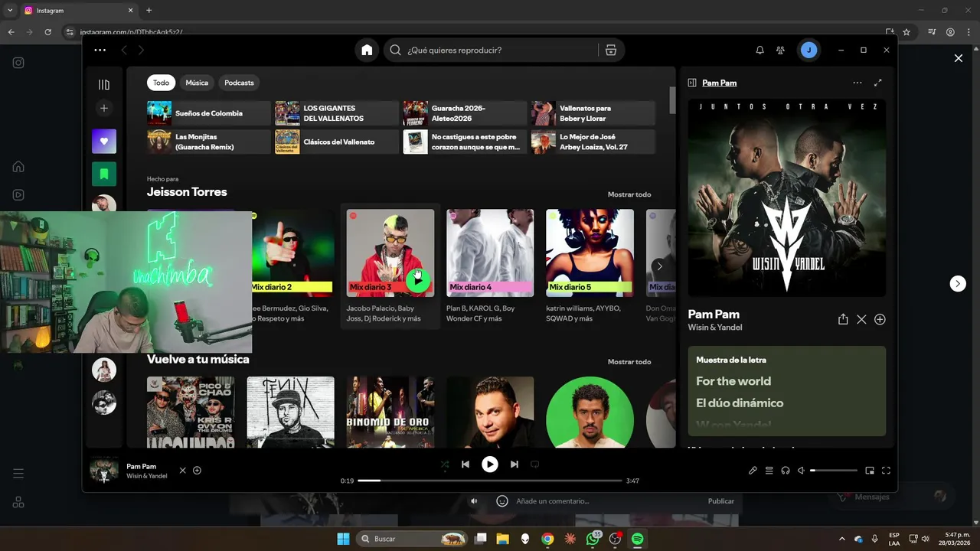Screen dimensions: 980x551
Task: Select the Todo filter chip
Action: pyautogui.click(x=161, y=83)
